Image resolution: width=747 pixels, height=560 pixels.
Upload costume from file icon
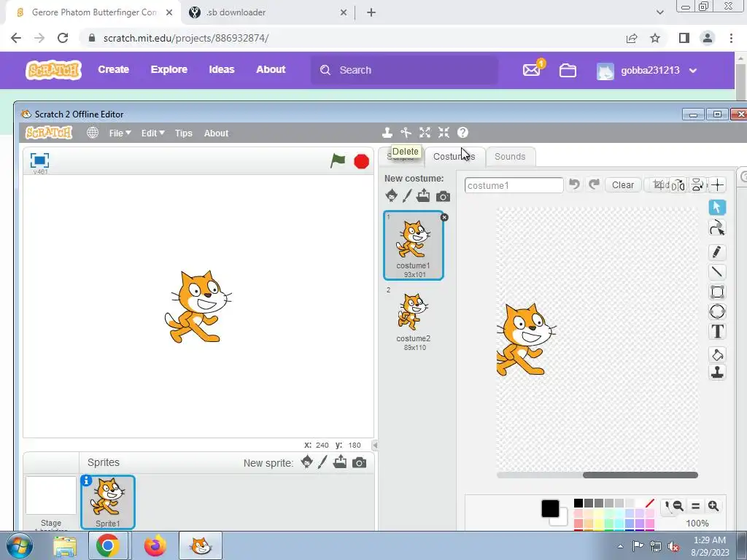coord(423,195)
